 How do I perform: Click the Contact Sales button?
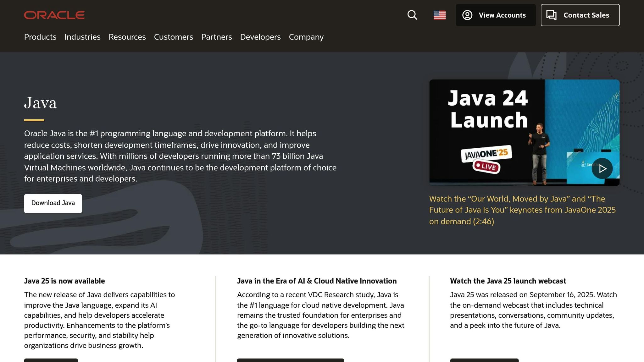pos(580,15)
